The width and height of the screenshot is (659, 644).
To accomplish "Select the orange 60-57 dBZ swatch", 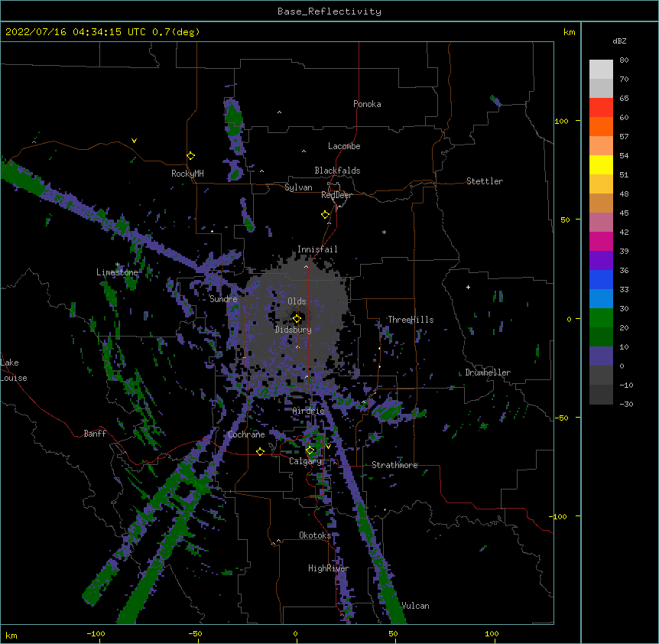I will pos(601,126).
